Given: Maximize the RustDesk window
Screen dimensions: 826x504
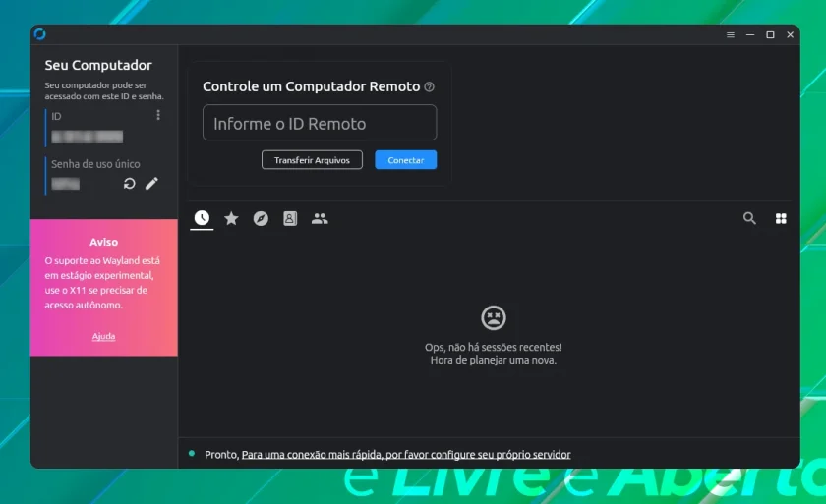Looking at the screenshot, I should point(770,34).
